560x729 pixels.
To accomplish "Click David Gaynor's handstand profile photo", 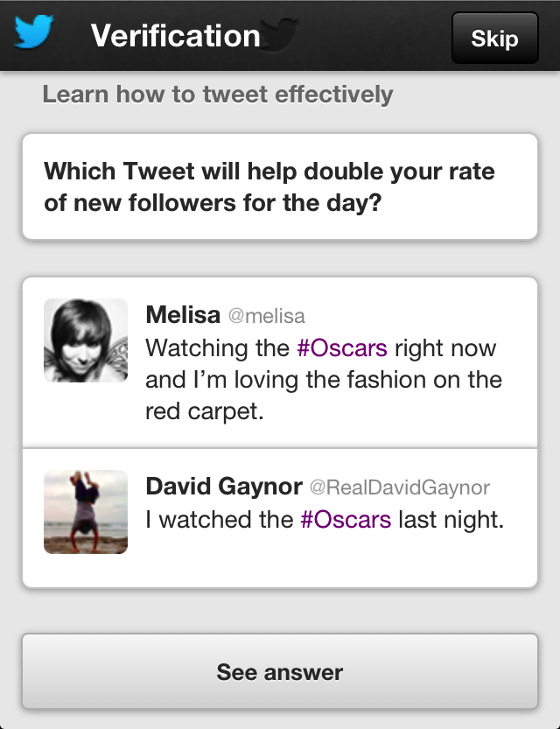I will (85, 512).
